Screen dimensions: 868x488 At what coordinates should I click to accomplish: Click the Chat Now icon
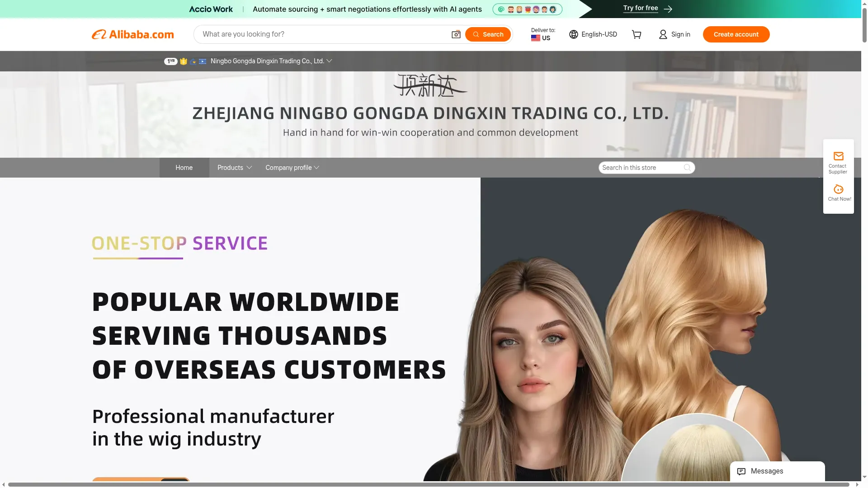[839, 189]
